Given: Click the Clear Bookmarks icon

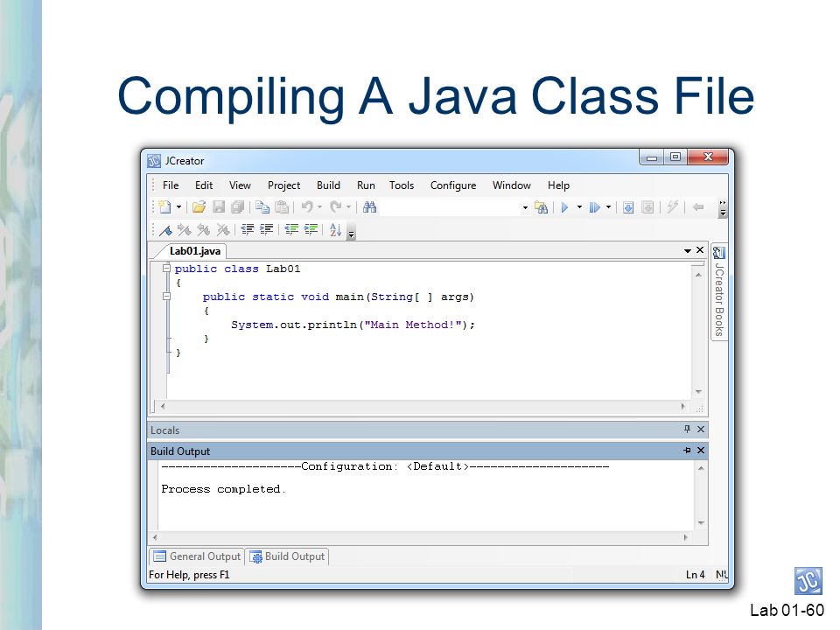Looking at the screenshot, I should (x=223, y=230).
